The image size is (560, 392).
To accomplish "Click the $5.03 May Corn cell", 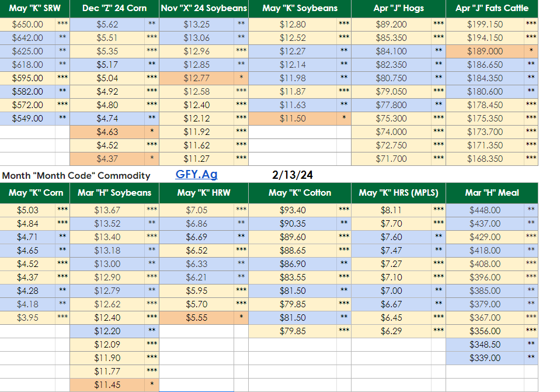I will [27, 210].
